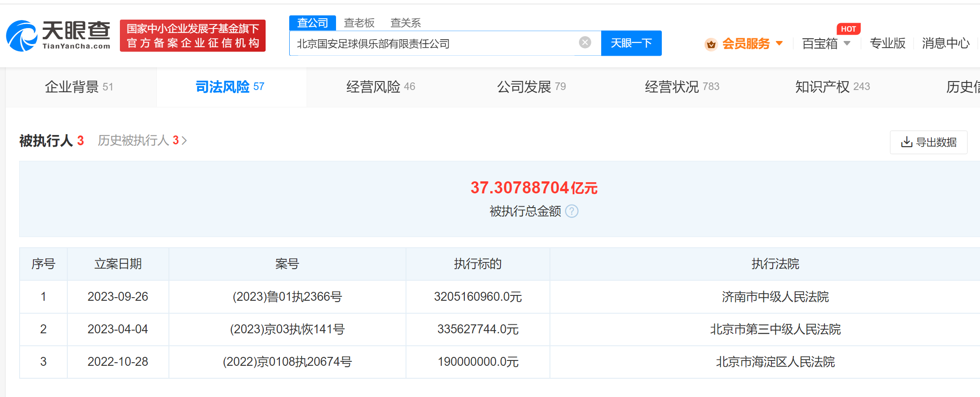Click the 序号 column header

pyautogui.click(x=43, y=264)
